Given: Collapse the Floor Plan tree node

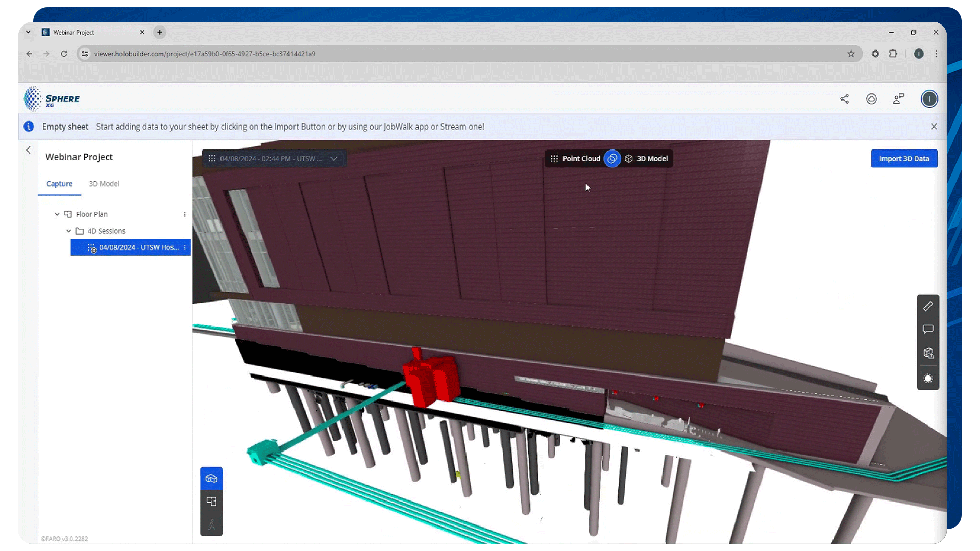Looking at the screenshot, I should [x=57, y=214].
